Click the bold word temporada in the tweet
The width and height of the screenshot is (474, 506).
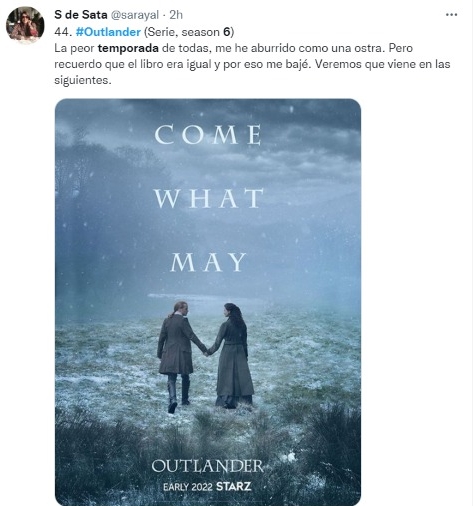tap(128, 48)
